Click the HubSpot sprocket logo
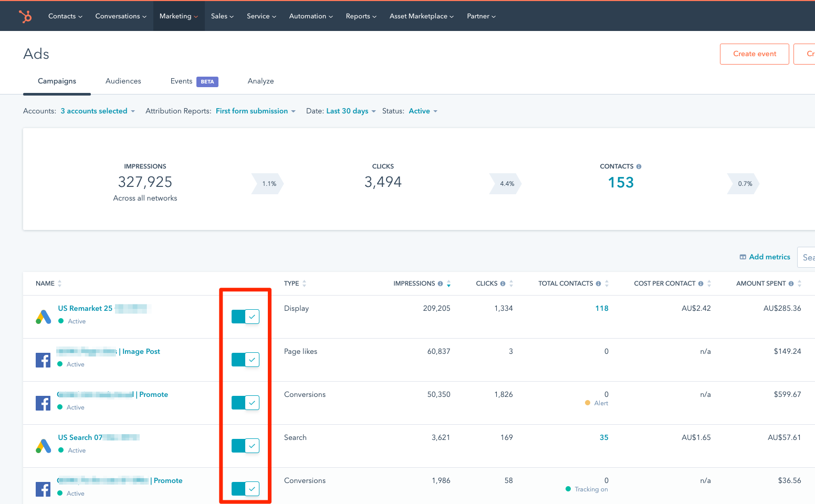 [25, 16]
